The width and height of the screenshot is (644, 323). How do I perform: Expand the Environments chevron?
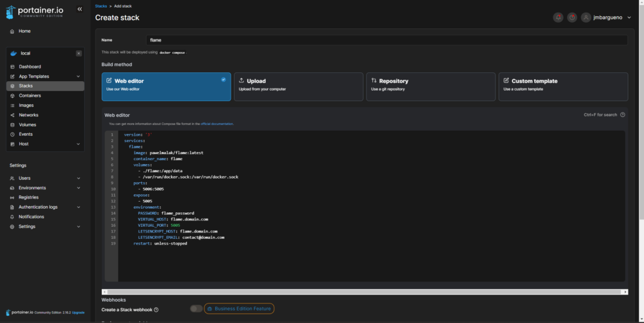pyautogui.click(x=79, y=188)
